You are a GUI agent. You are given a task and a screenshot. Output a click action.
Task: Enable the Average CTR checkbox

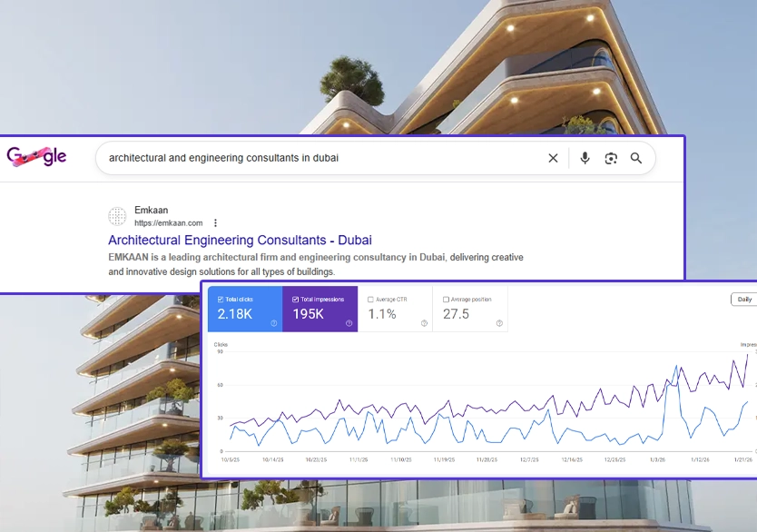point(370,299)
